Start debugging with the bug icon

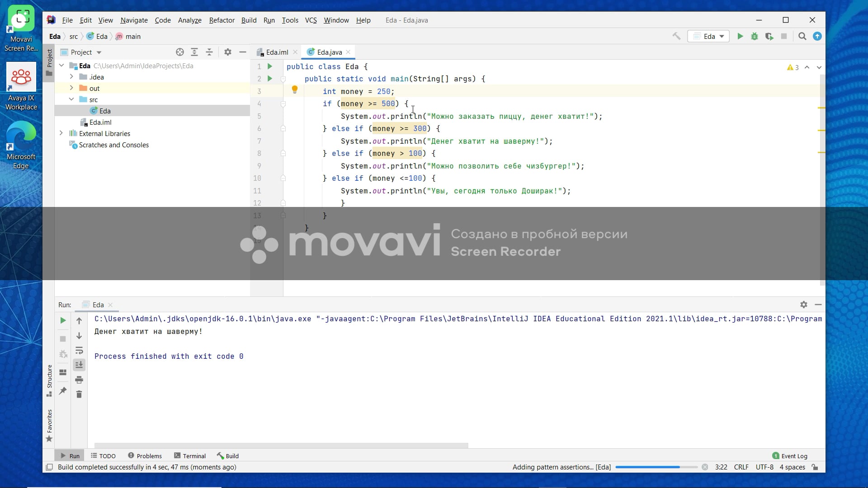(755, 36)
